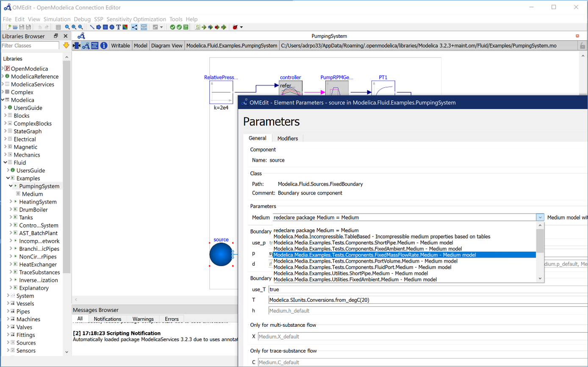
Task: Toggle the grid lines toolbar icon
Action: point(58,27)
